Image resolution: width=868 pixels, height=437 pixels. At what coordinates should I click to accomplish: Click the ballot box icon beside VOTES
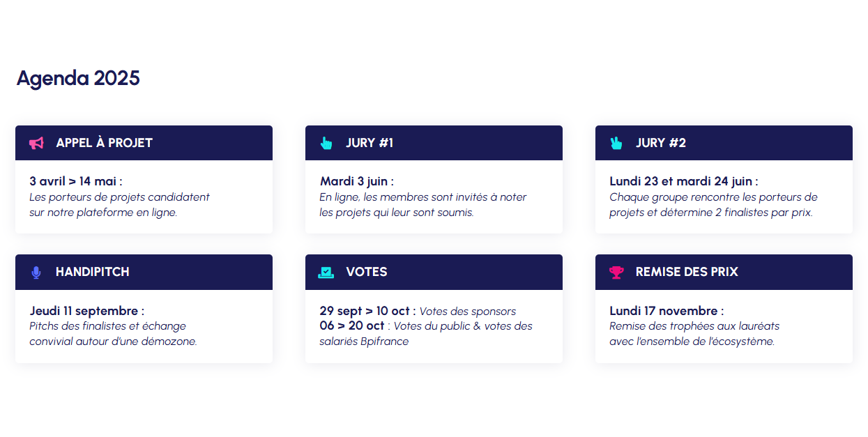click(x=326, y=273)
